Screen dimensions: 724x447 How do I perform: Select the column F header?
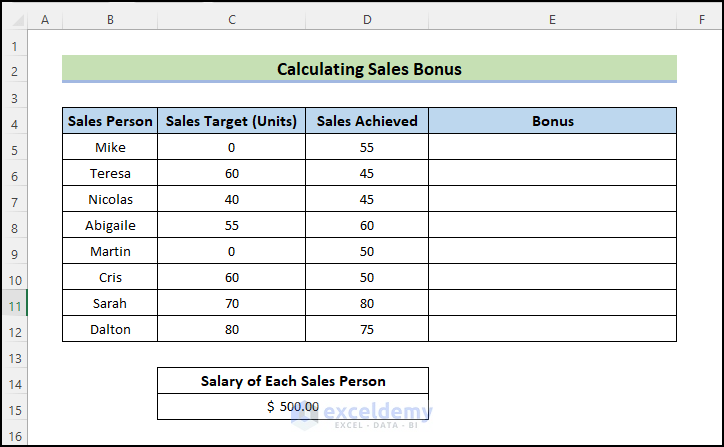[700, 19]
